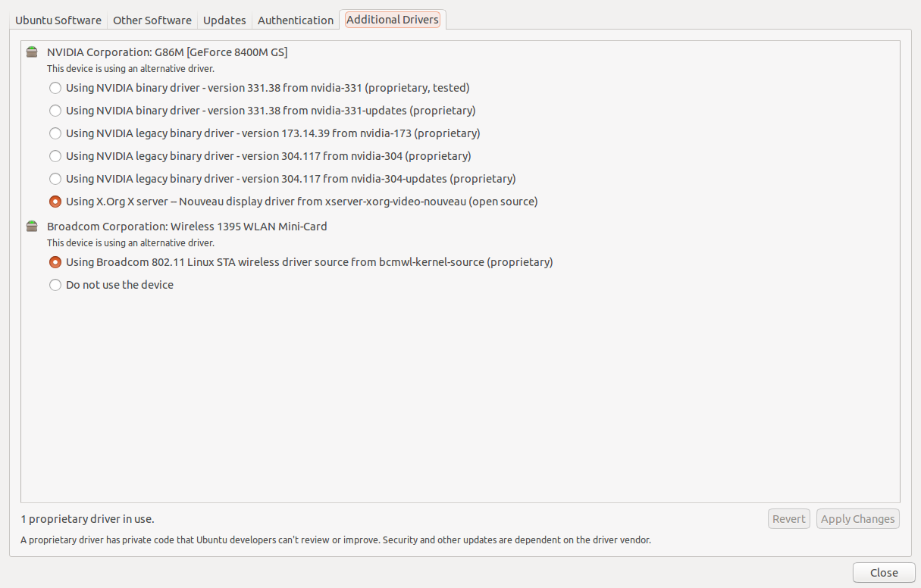Screen dimensions: 921x588
Task: Click the NVIDIA Corporation G86M device title
Action: pyautogui.click(x=168, y=52)
